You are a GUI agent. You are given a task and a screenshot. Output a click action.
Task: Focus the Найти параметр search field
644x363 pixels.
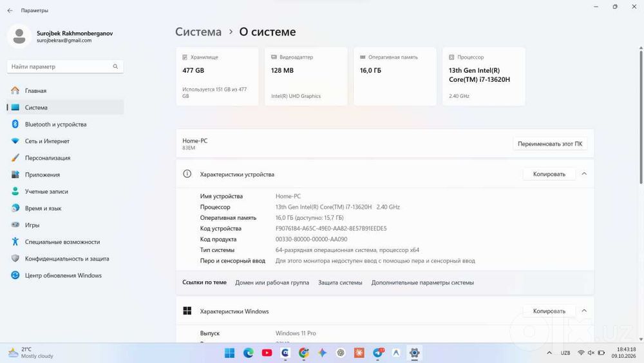(x=65, y=66)
